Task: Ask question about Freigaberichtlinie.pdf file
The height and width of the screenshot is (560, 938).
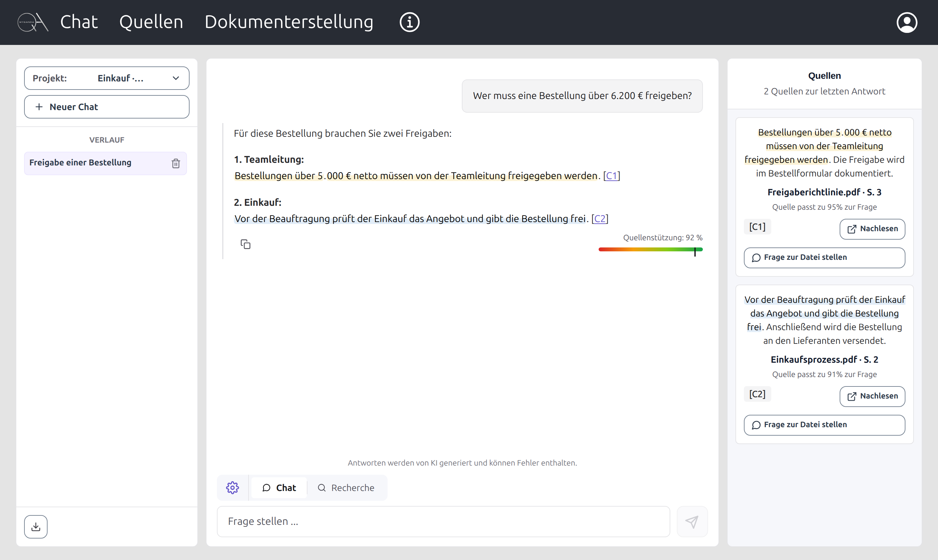Action: coord(824,257)
